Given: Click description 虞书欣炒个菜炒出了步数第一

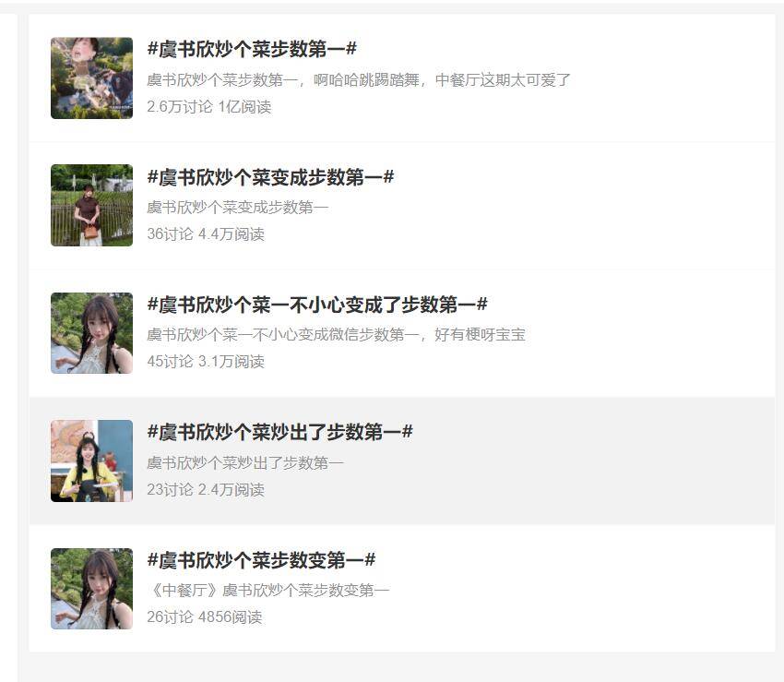Looking at the screenshot, I should pyautogui.click(x=245, y=463).
